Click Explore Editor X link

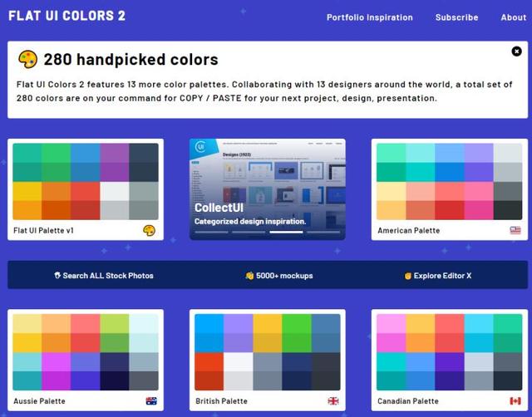point(438,276)
